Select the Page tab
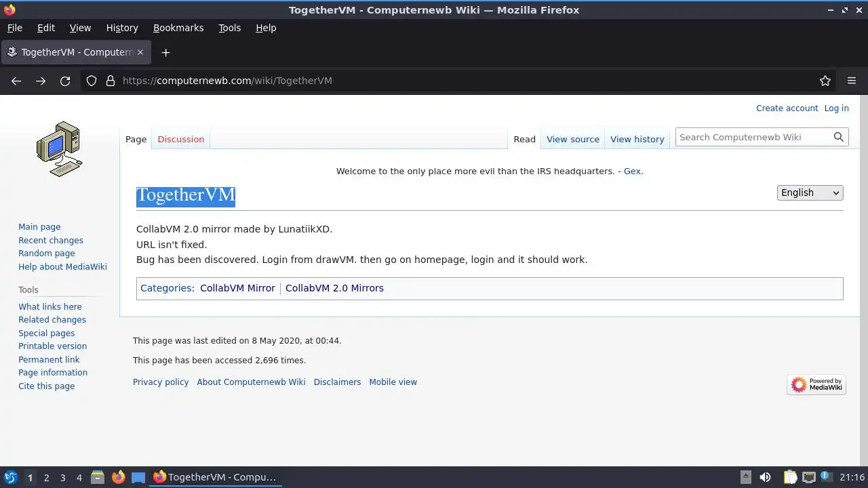The width and height of the screenshot is (868, 488). [136, 139]
